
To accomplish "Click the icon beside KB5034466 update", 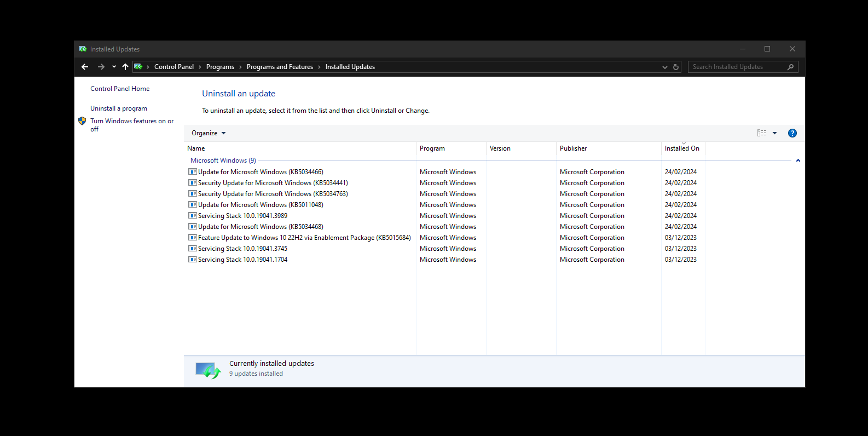I will 193,172.
